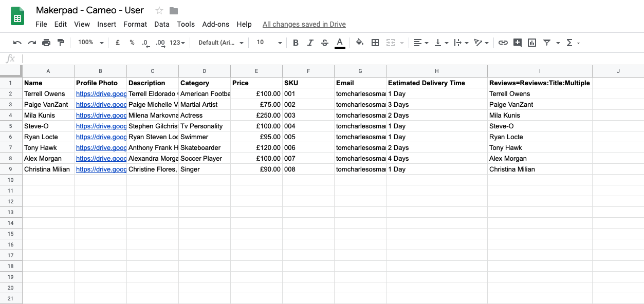644x304 pixels.
Task: Select the cell containing £250.00
Action: 256,115
